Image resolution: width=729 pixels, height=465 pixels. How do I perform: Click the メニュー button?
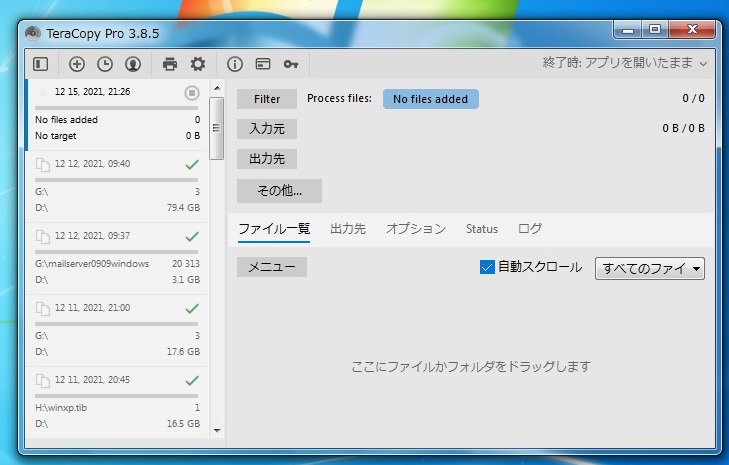point(272,267)
